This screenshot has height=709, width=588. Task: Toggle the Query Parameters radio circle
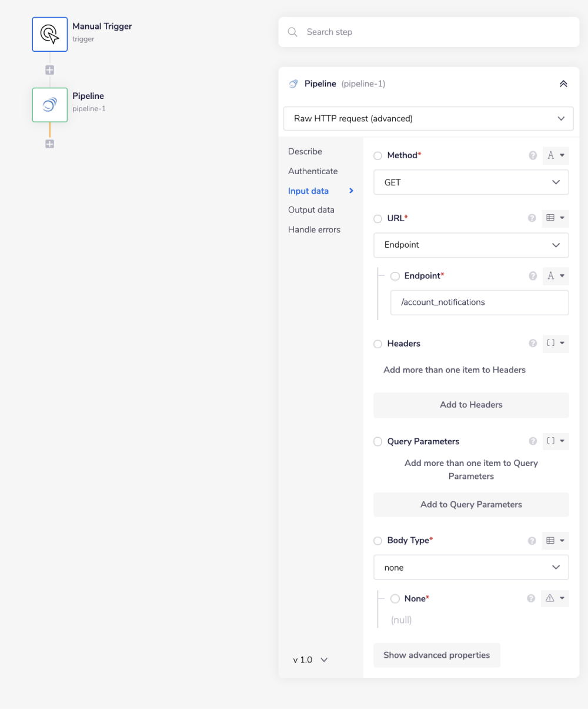coord(378,442)
